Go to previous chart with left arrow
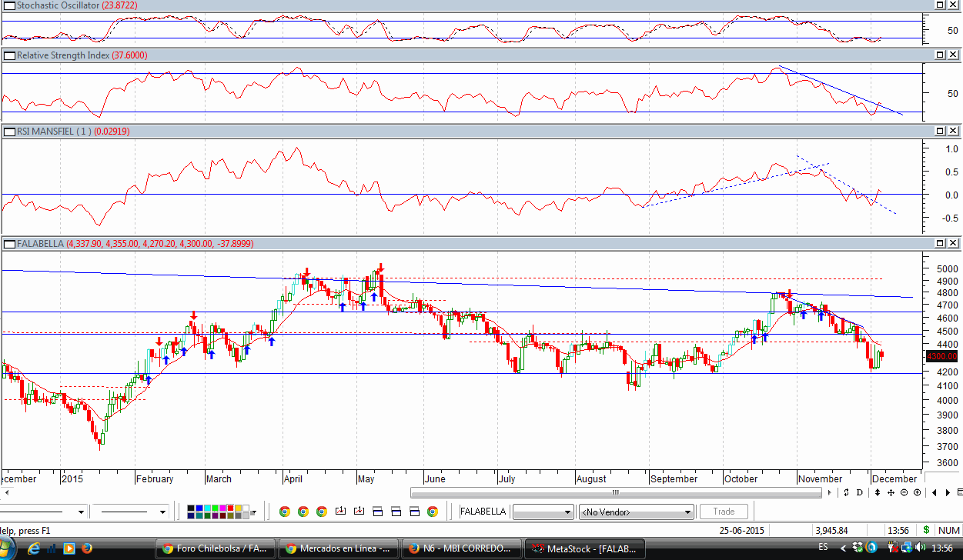The height and width of the screenshot is (560, 963). (x=935, y=492)
